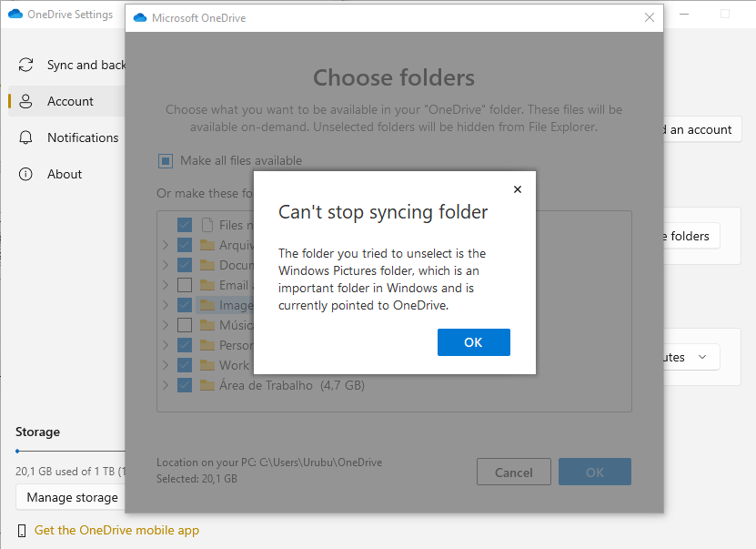
Task: Expand the Work folder tree row
Action: 166,365
